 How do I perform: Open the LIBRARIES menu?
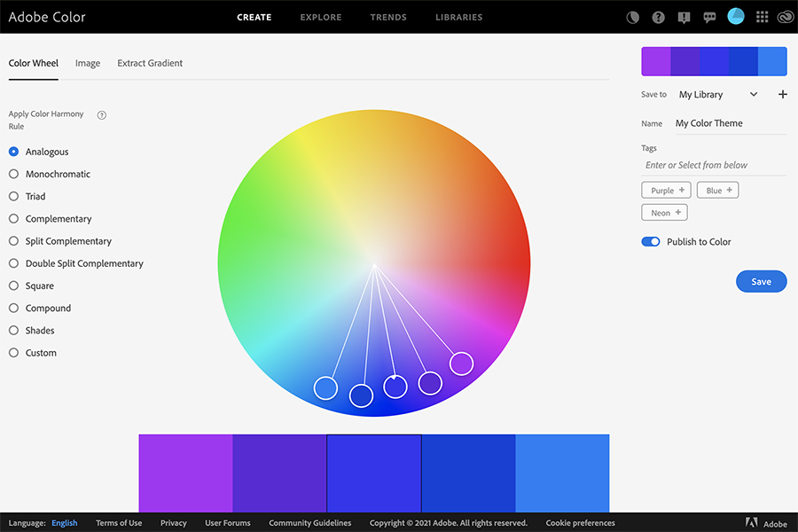pos(458,18)
